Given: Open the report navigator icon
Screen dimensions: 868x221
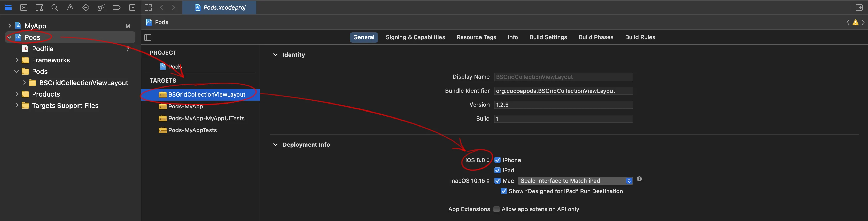Looking at the screenshot, I should click(133, 7).
